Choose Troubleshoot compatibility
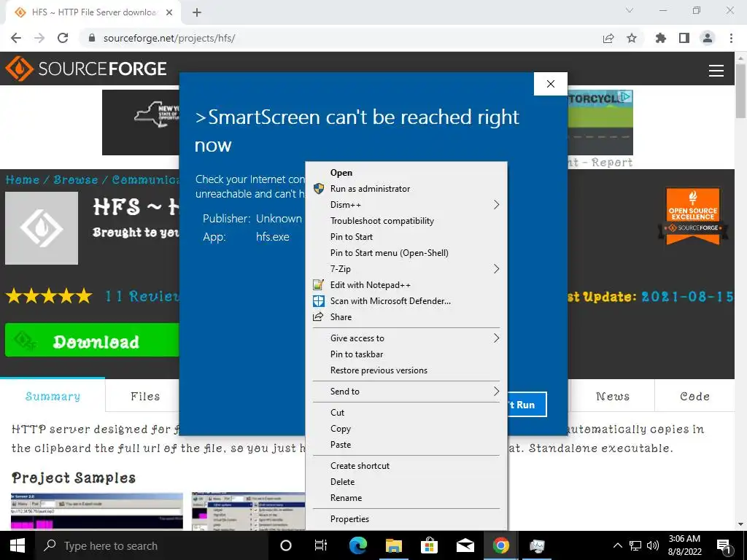 coord(406,221)
